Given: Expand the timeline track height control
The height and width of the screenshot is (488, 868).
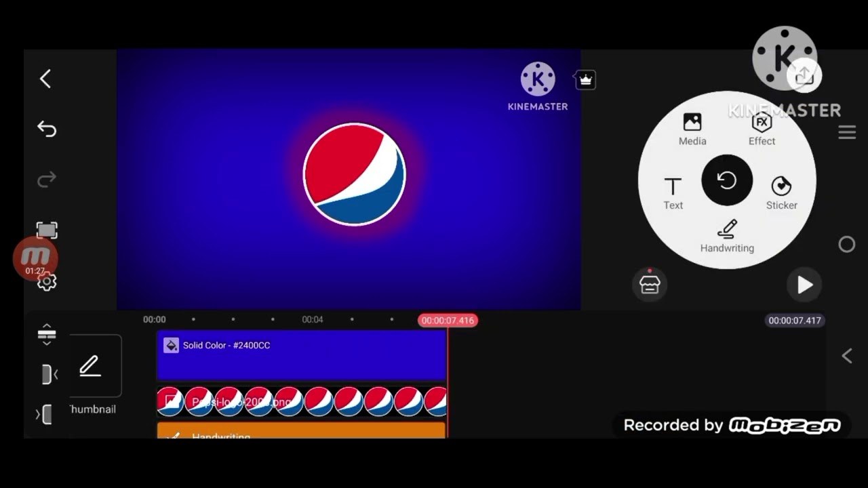Looking at the screenshot, I should [x=47, y=333].
